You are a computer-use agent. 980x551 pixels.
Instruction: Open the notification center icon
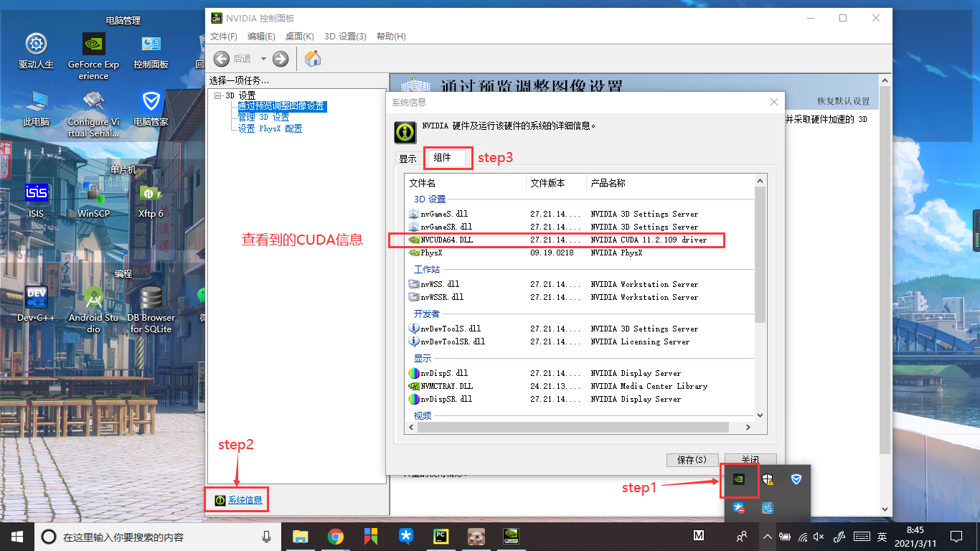(956, 536)
